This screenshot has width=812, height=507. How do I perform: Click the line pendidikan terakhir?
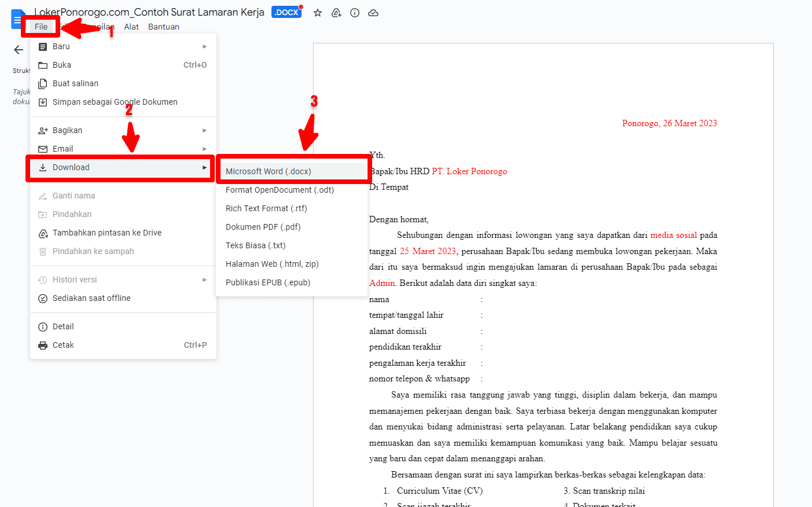pos(405,347)
